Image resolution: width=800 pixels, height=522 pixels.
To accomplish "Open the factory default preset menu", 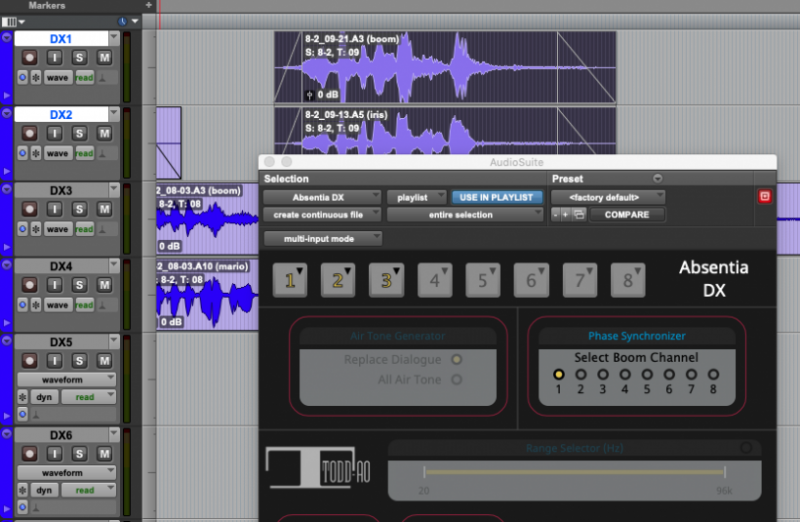I will click(608, 197).
